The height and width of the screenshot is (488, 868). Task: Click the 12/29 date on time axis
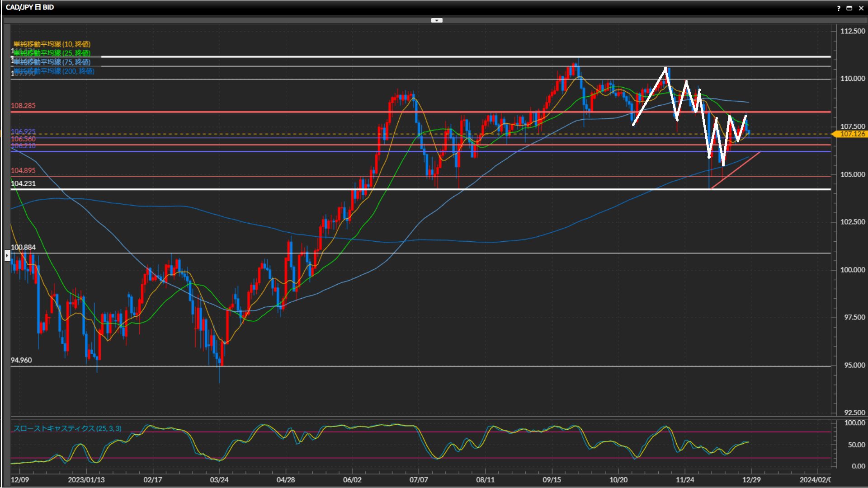(751, 479)
